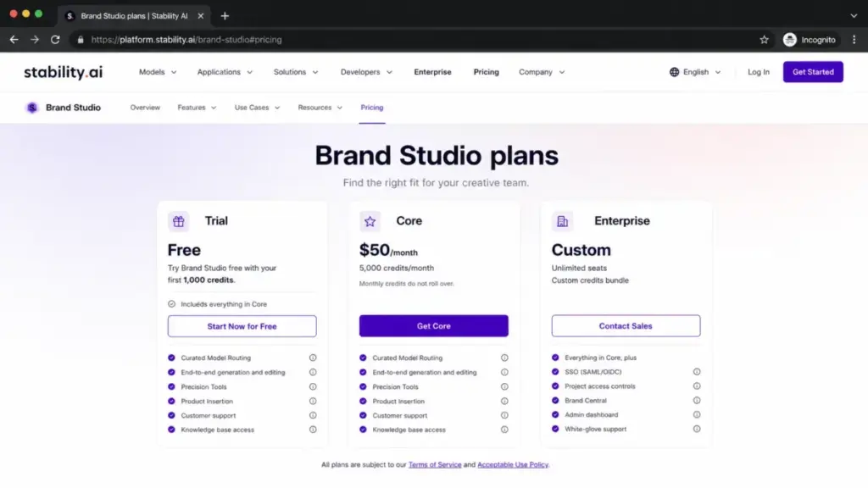Viewport: 868px width, 488px height.
Task: Expand Features submenu in Brand Studio bar
Action: (197, 108)
